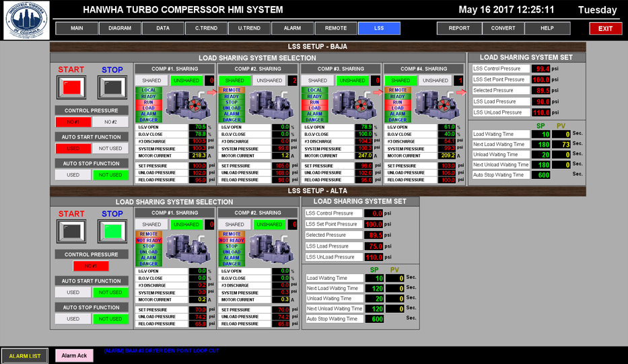The height and width of the screenshot is (364, 628).
Task: Set BAJA COMP #4 to SHARED
Action: click(400, 81)
